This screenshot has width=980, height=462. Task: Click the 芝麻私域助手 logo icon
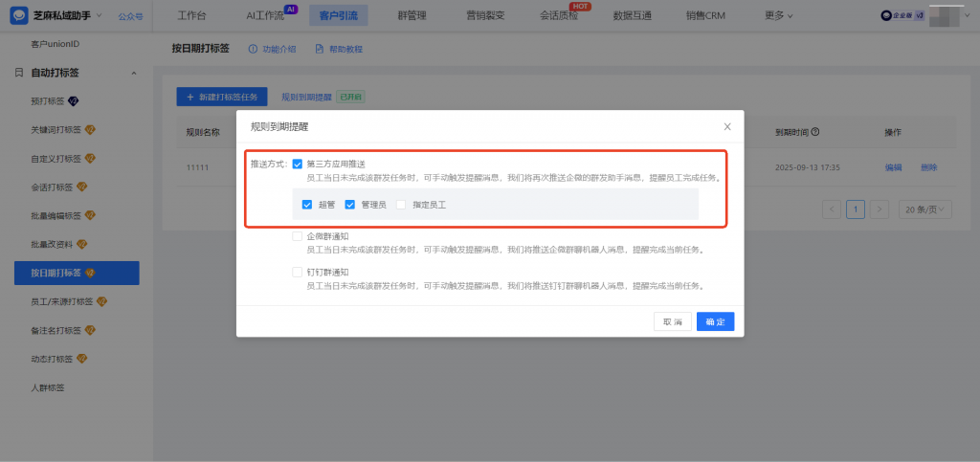(17, 15)
